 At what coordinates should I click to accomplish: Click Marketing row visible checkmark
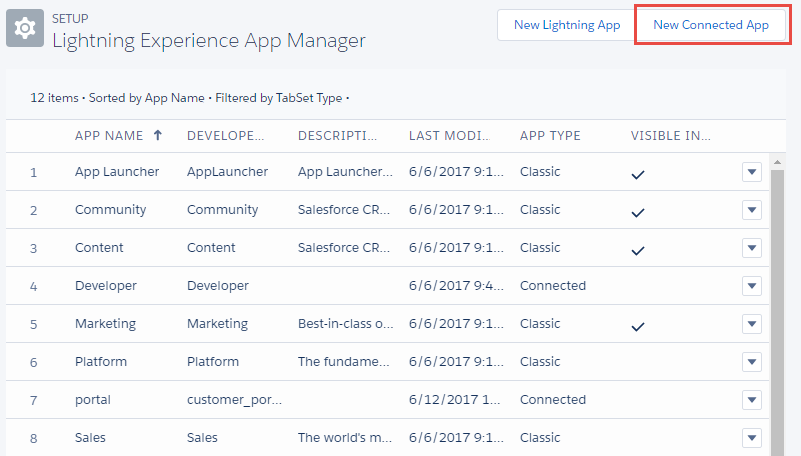(x=638, y=326)
